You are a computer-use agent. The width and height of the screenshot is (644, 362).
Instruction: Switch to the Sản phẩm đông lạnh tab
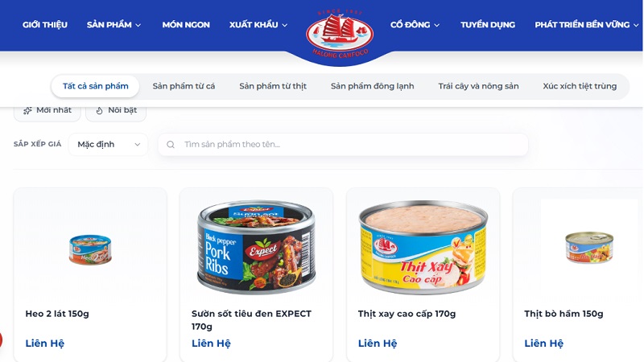(372, 86)
